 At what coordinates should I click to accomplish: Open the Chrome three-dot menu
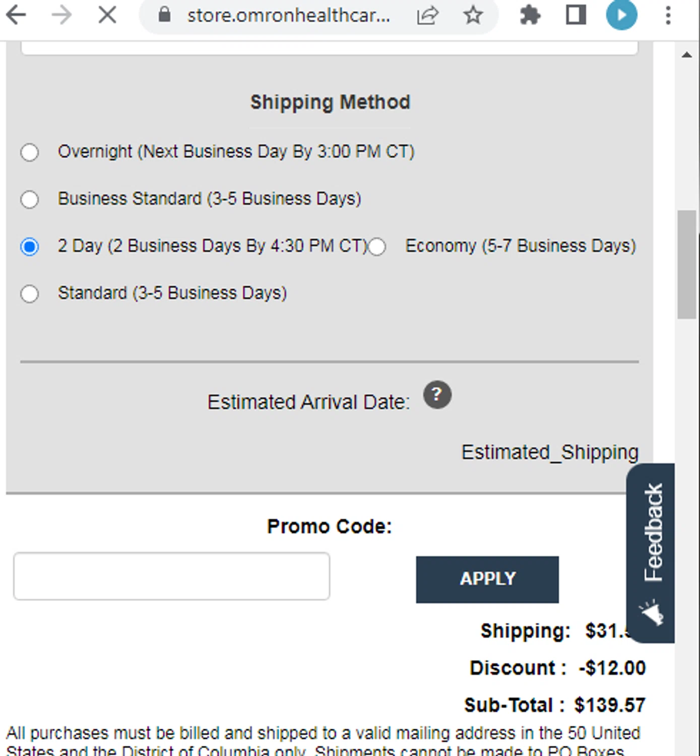pos(668,15)
